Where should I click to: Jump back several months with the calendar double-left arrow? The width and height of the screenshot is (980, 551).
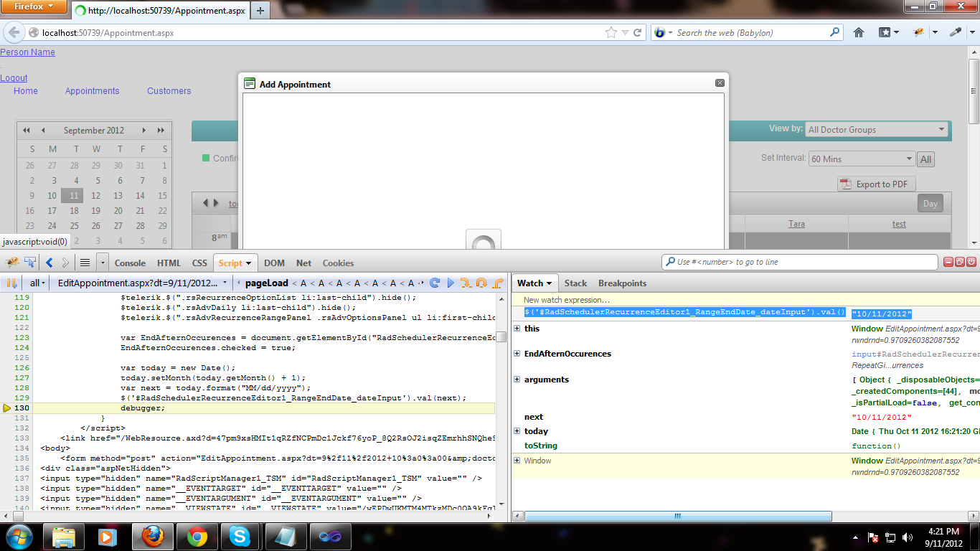coord(27,131)
